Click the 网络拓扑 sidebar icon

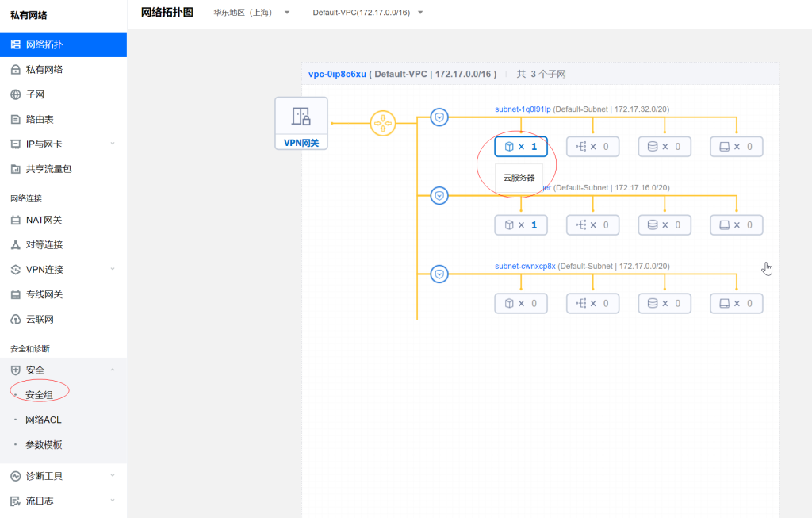point(16,44)
